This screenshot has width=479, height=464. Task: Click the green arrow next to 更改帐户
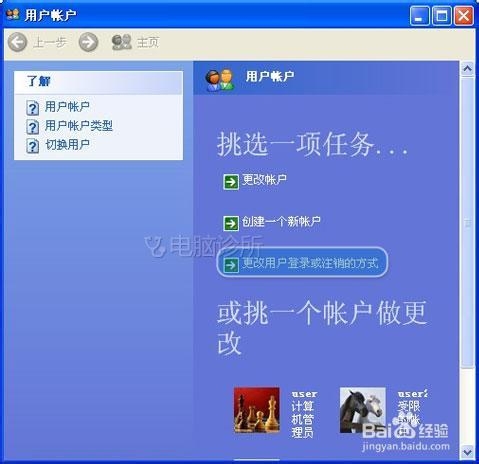[x=231, y=182]
